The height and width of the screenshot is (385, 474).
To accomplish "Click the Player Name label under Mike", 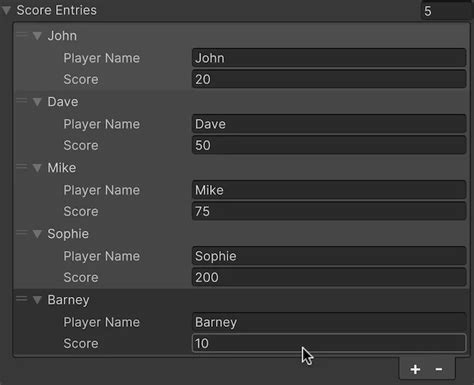I will point(102,190).
